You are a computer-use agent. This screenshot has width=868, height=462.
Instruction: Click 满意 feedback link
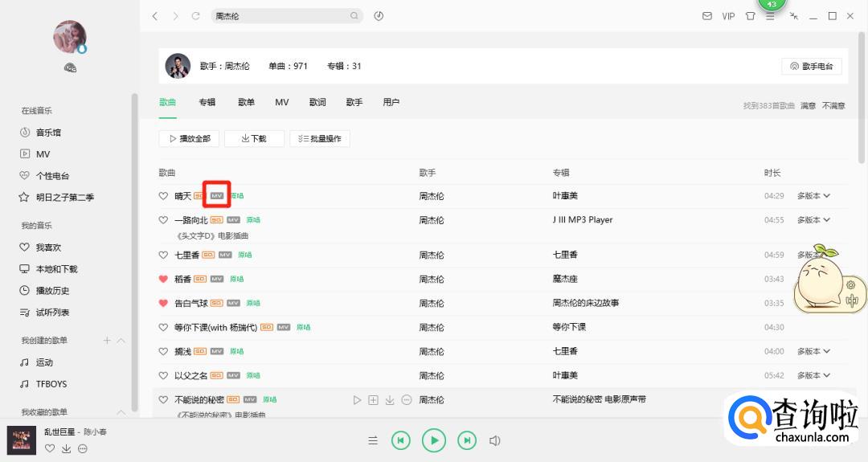pos(808,105)
